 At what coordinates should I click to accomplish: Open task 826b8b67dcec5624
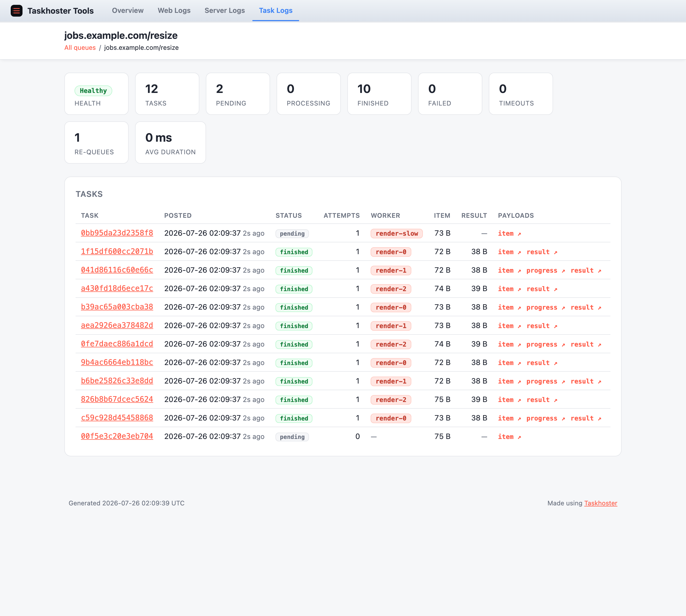117,399
